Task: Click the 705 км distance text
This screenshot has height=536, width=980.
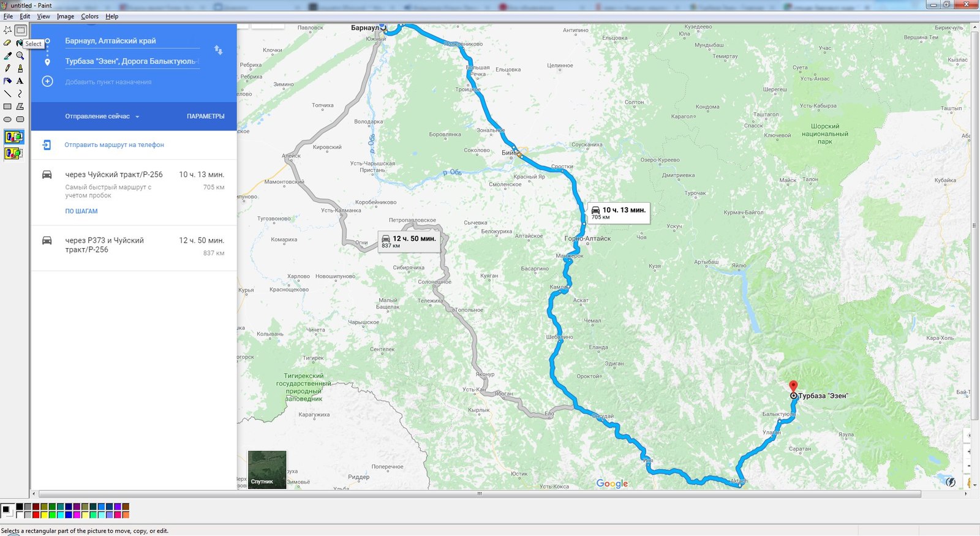Action: click(214, 187)
